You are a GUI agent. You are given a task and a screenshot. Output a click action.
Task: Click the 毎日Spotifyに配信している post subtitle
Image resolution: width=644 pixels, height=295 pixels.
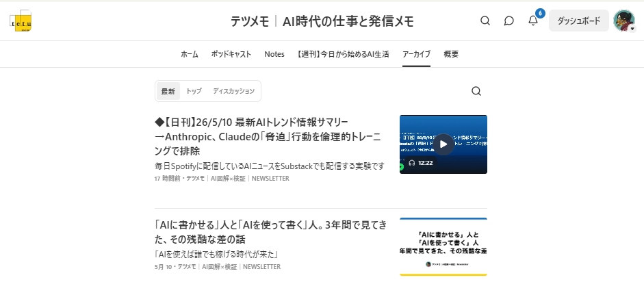pos(270,166)
